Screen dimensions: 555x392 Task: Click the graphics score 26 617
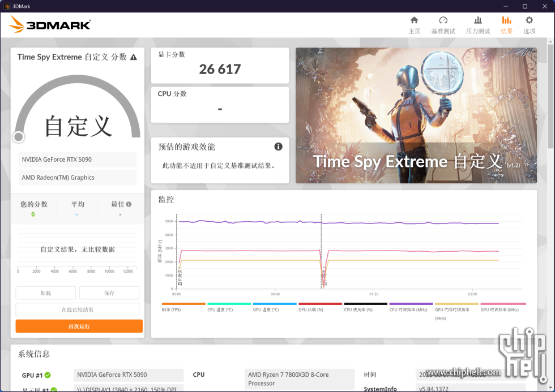(x=220, y=69)
